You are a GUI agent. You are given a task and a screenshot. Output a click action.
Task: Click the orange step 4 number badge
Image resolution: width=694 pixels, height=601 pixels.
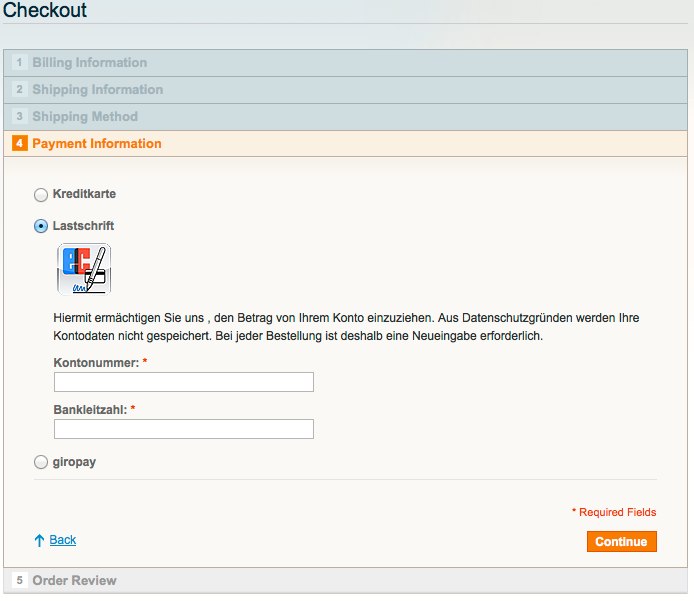pyautogui.click(x=19, y=144)
